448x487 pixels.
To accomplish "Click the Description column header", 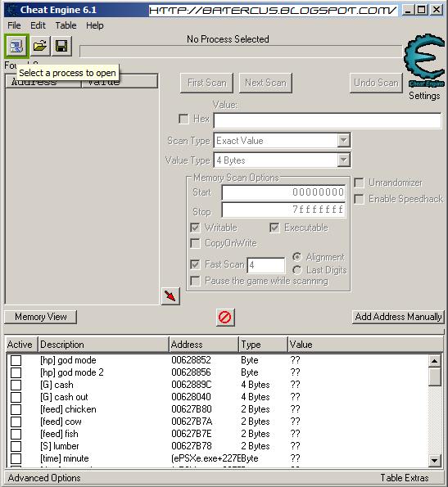I will tap(104, 345).
